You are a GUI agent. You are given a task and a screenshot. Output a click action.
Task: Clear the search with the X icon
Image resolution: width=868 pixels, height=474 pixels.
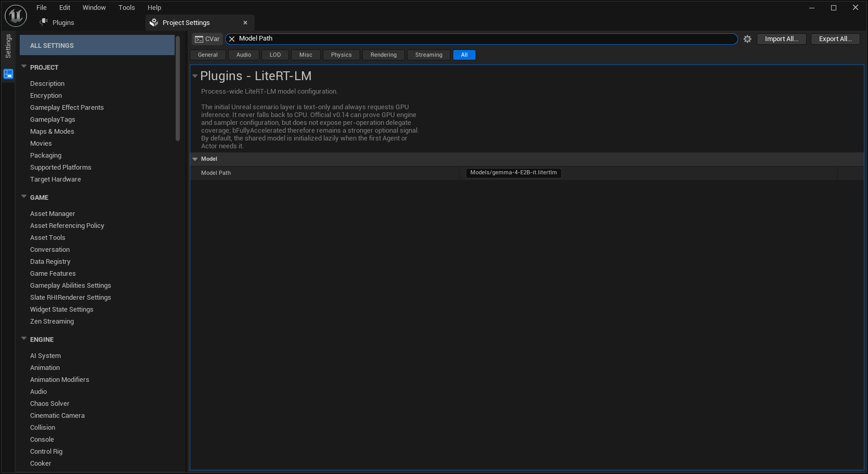click(232, 39)
